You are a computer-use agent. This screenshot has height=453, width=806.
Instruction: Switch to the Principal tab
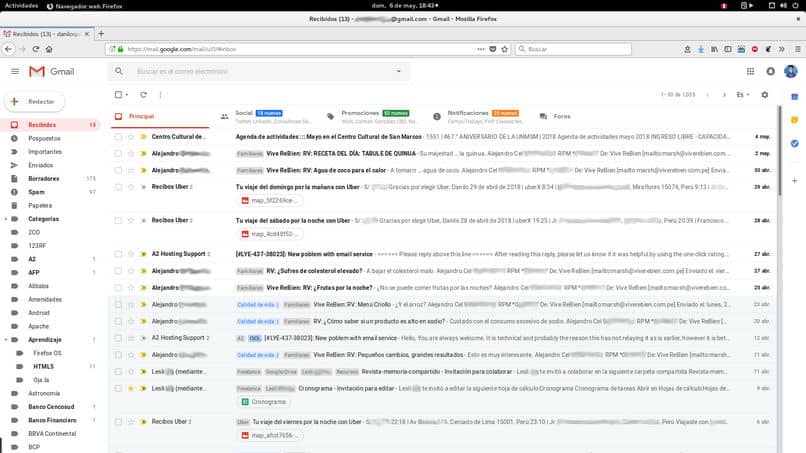coord(161,117)
